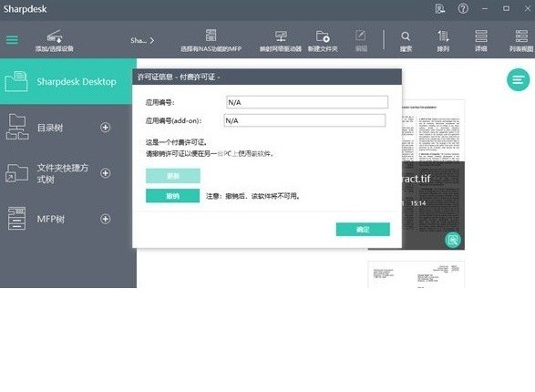Switch to the List view icon

tap(521, 36)
